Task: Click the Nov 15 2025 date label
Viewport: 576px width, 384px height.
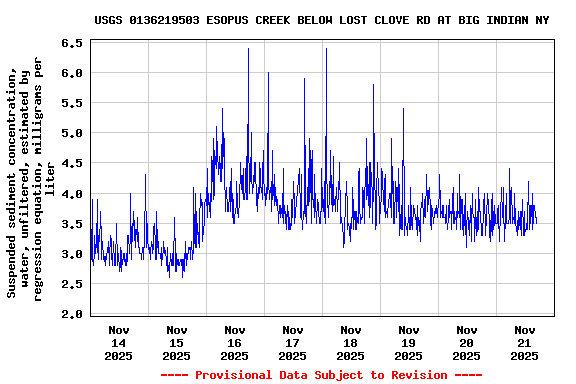Action: (x=177, y=343)
